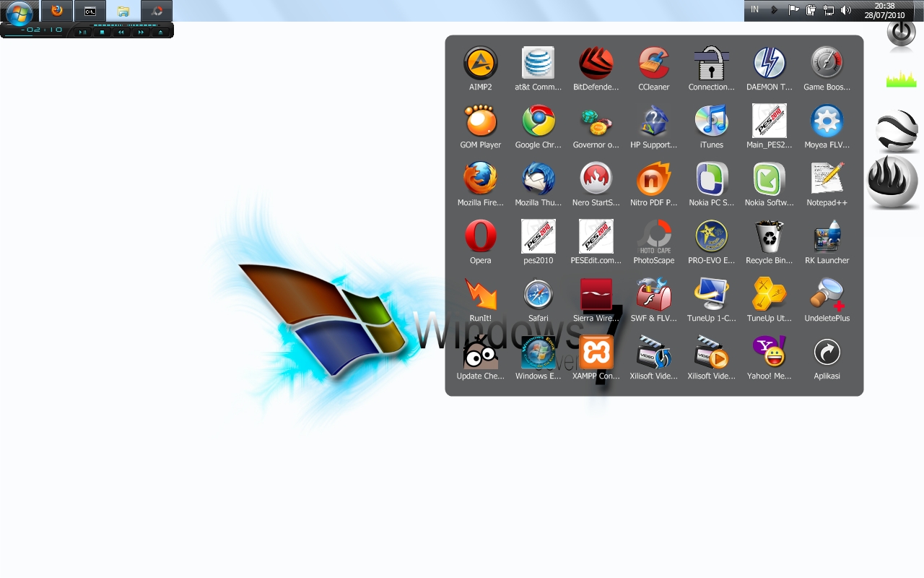924x578 pixels.
Task: Switch to Firefox taskbar button
Action: 57,11
